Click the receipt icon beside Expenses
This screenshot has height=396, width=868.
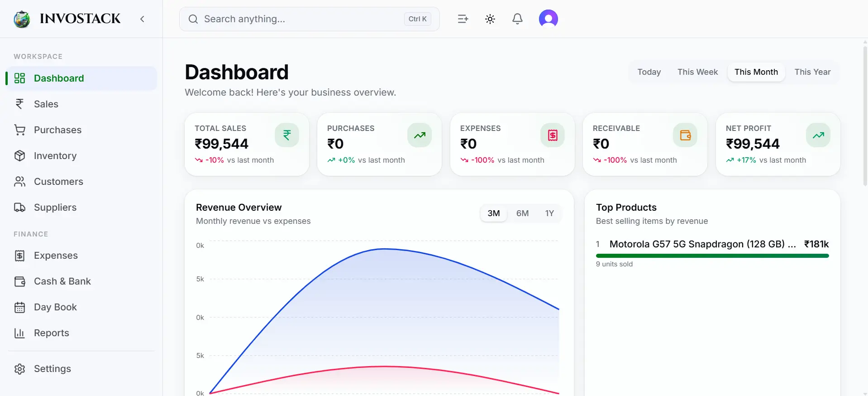(19, 256)
